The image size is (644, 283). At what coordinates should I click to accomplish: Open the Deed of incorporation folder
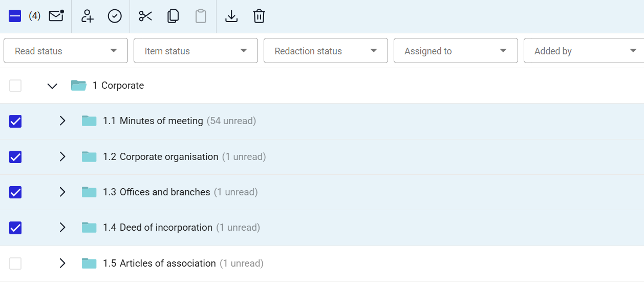(158, 228)
